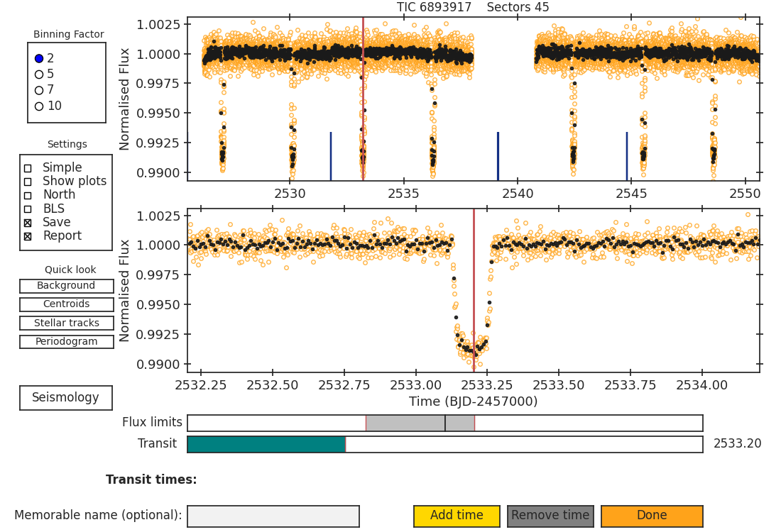Screen dimensions: 781x532
Task: Click the grey Remove time button
Action: pos(550,516)
